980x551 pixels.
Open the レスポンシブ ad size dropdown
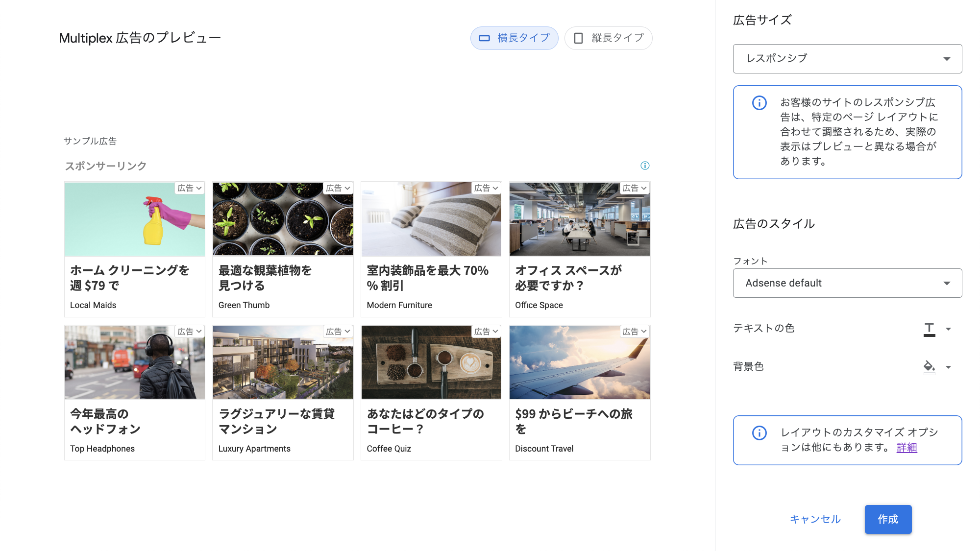847,59
